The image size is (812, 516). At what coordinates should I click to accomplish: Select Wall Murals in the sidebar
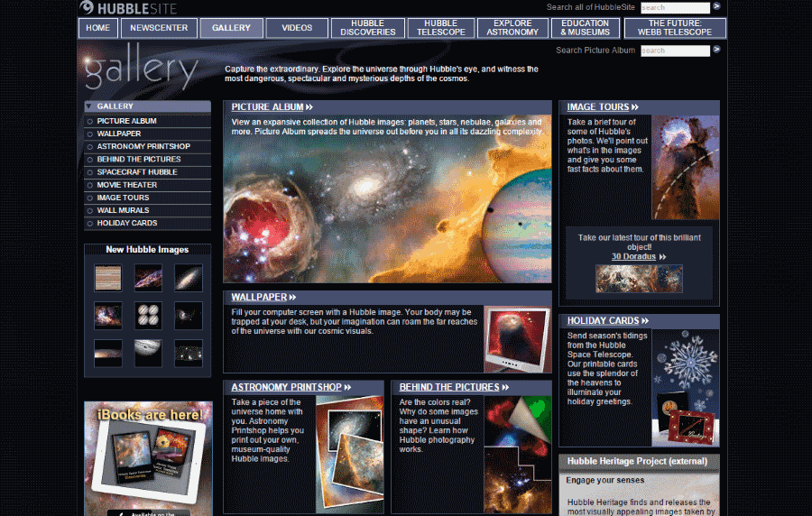click(x=147, y=210)
